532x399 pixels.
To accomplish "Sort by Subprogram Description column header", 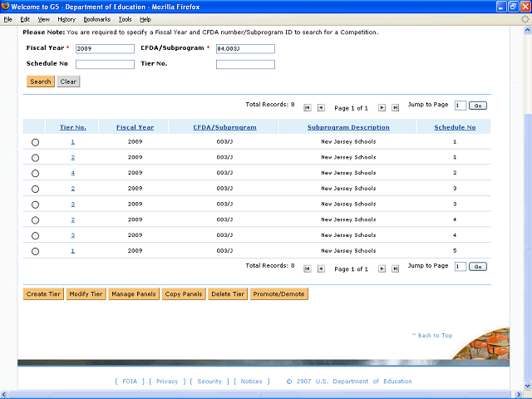I will point(348,127).
